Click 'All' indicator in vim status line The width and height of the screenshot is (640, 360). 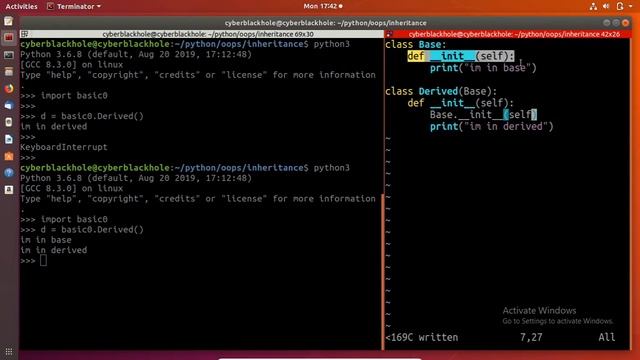607,338
